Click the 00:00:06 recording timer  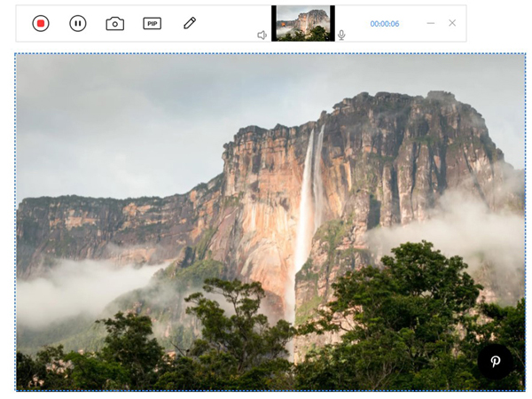coord(384,24)
